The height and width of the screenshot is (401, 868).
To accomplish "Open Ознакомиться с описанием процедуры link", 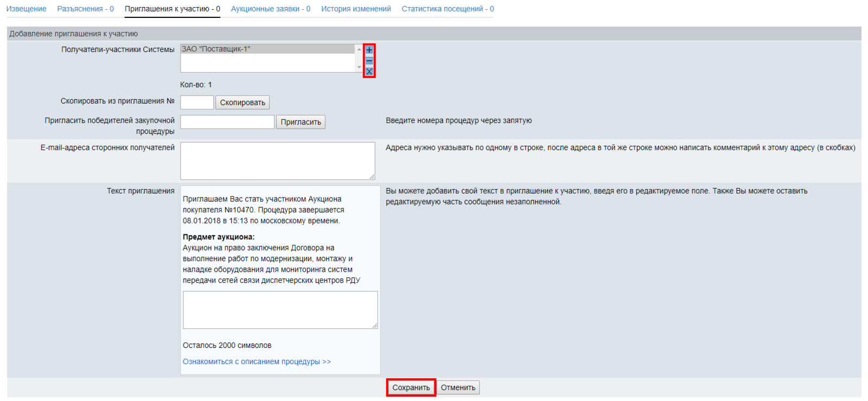I will pos(257,361).
